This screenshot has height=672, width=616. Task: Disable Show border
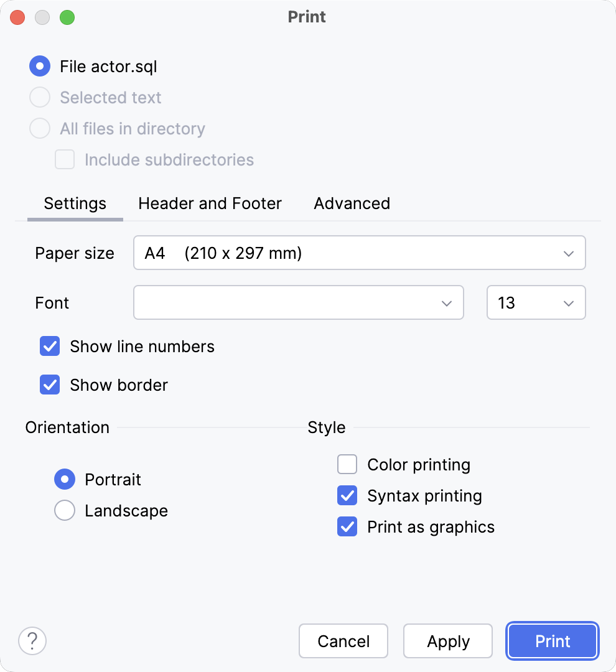(50, 385)
